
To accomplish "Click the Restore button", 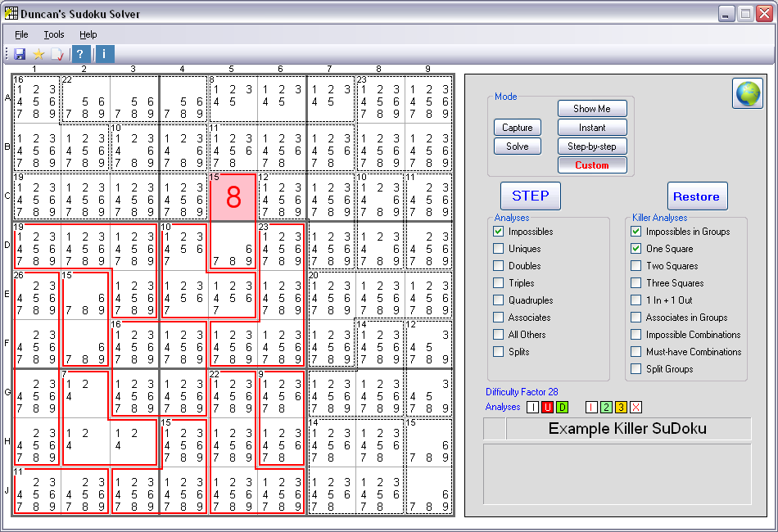I will (x=696, y=196).
